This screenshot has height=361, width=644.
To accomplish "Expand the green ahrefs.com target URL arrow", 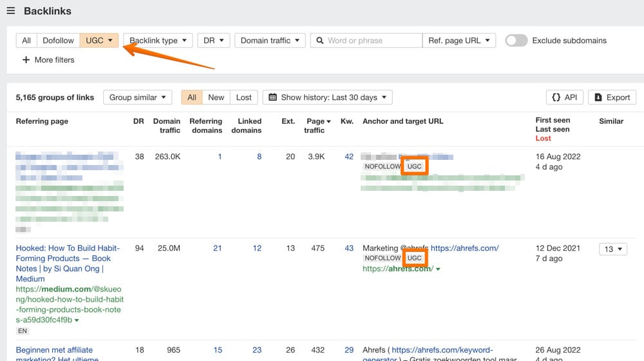I will click(438, 269).
